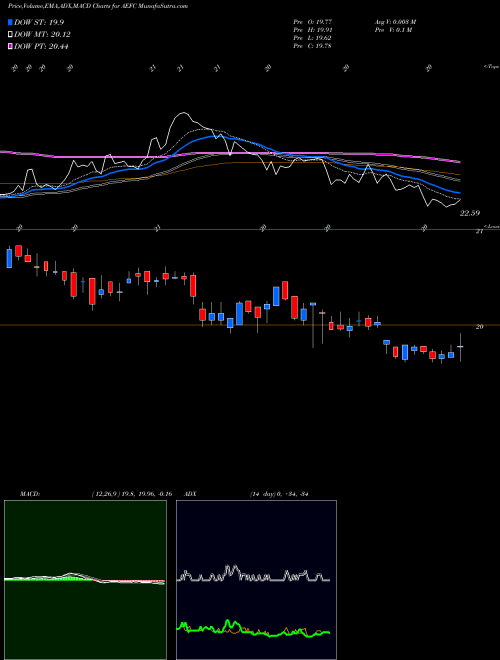The width and height of the screenshot is (500, 660).
Task: Click the 'Avg V: 0.008 M' volume text
Action: point(395,21)
